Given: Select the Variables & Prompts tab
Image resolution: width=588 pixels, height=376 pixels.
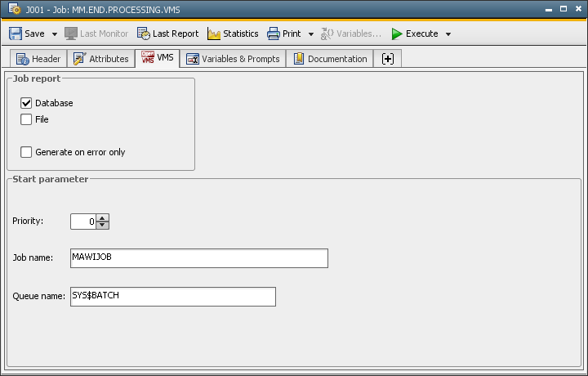Looking at the screenshot, I should point(233,59).
